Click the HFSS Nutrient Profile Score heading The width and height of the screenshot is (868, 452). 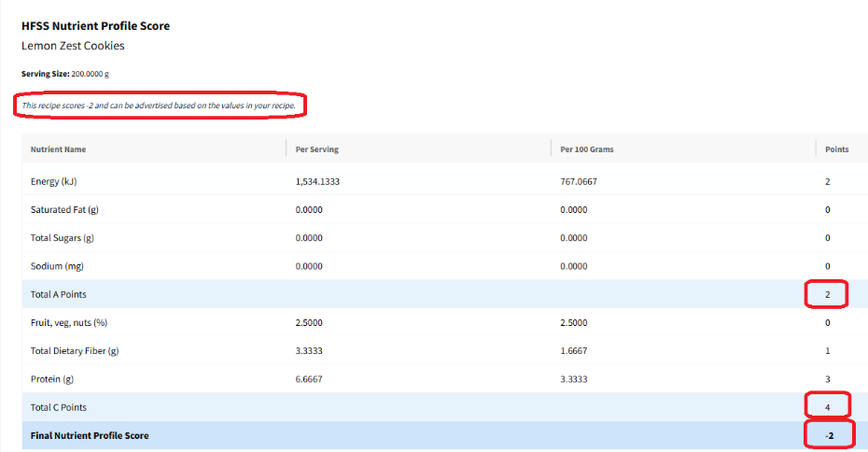click(x=95, y=25)
